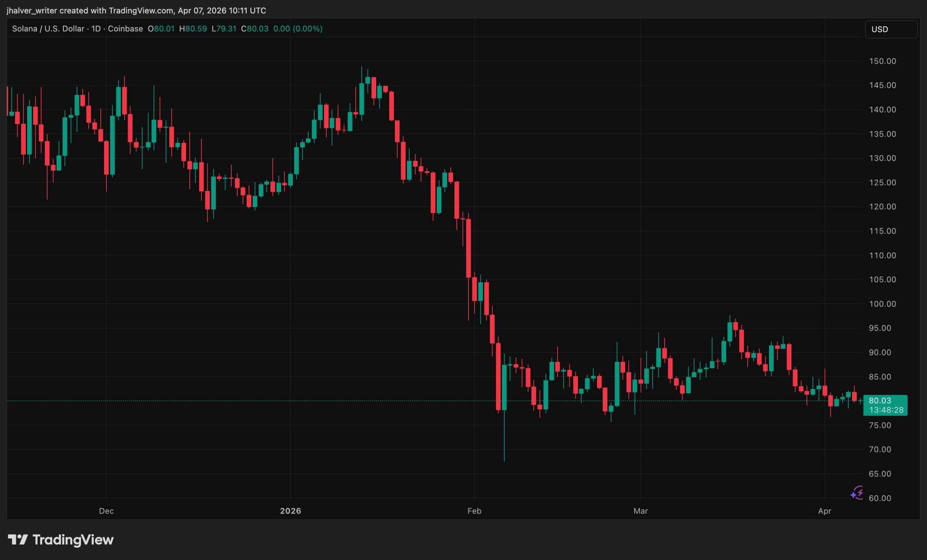Viewport: 927px width, 560px height.
Task: Click the high value H80.59
Action: [193, 28]
